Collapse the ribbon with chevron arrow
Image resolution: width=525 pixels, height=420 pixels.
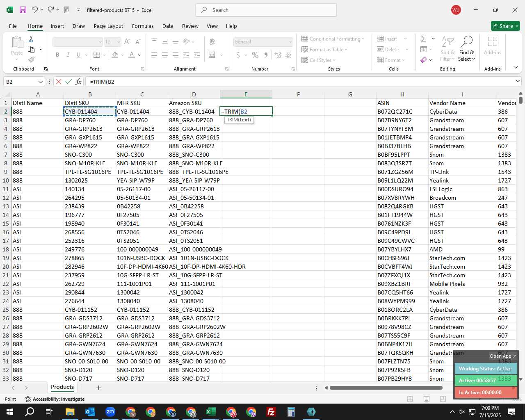[516, 68]
